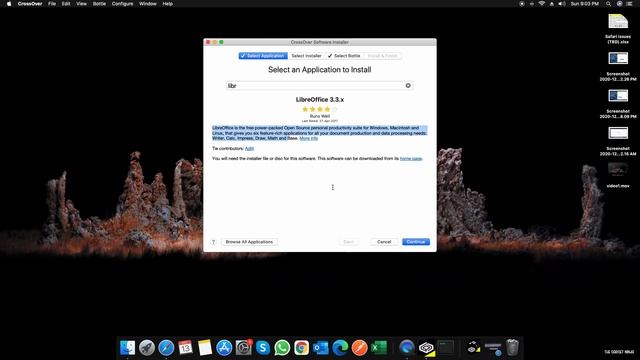
Task: Open the Configure menu
Action: (x=122, y=4)
